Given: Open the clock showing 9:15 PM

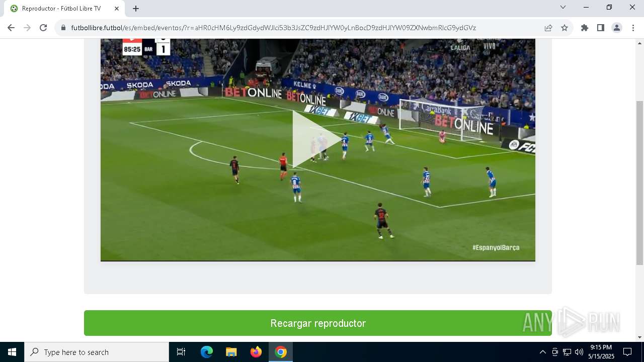Looking at the screenshot, I should 601,352.
